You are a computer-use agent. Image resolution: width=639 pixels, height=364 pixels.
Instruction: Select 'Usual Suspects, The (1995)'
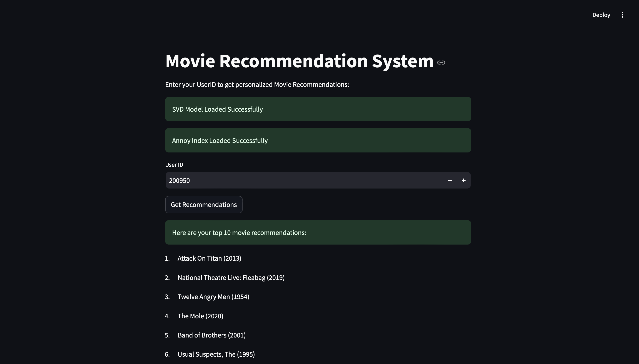[x=216, y=354]
